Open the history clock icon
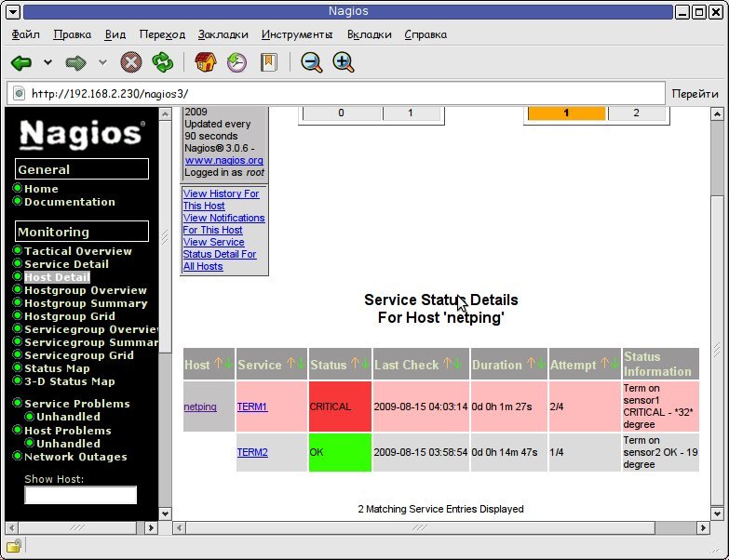 [237, 62]
